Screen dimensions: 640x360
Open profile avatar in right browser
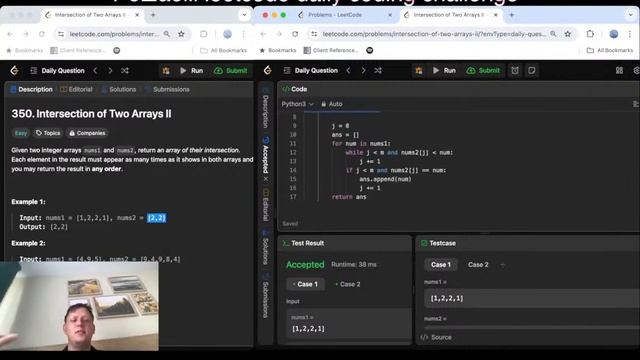point(613,34)
